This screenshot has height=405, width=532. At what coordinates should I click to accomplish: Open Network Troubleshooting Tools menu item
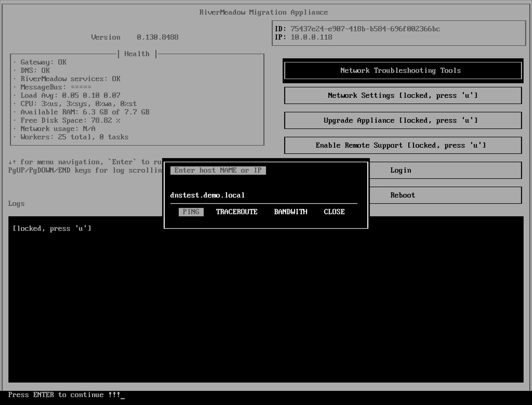click(403, 70)
